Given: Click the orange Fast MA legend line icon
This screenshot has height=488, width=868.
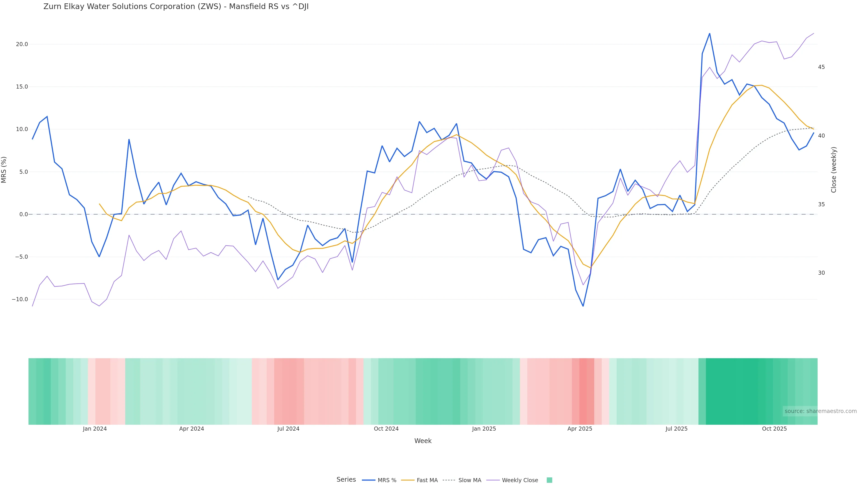Looking at the screenshot, I should tap(408, 480).
